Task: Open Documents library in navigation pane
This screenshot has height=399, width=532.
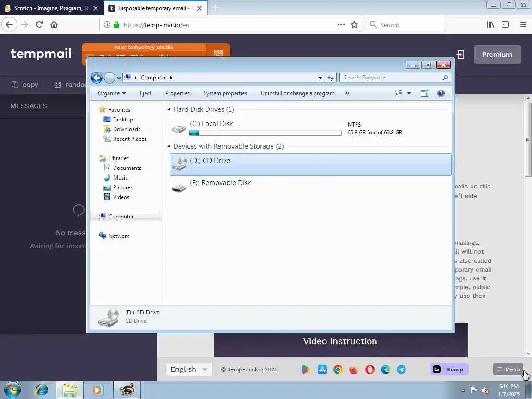Action: (x=127, y=168)
